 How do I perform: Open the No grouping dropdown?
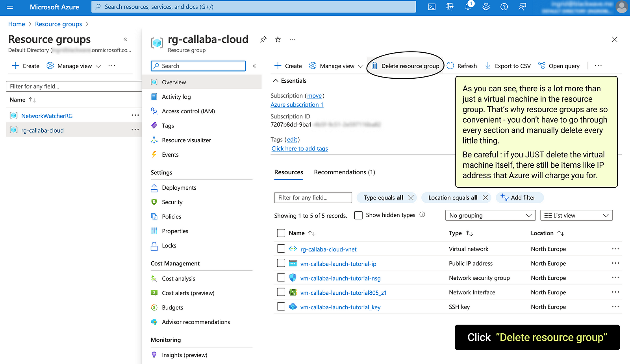[x=490, y=215]
